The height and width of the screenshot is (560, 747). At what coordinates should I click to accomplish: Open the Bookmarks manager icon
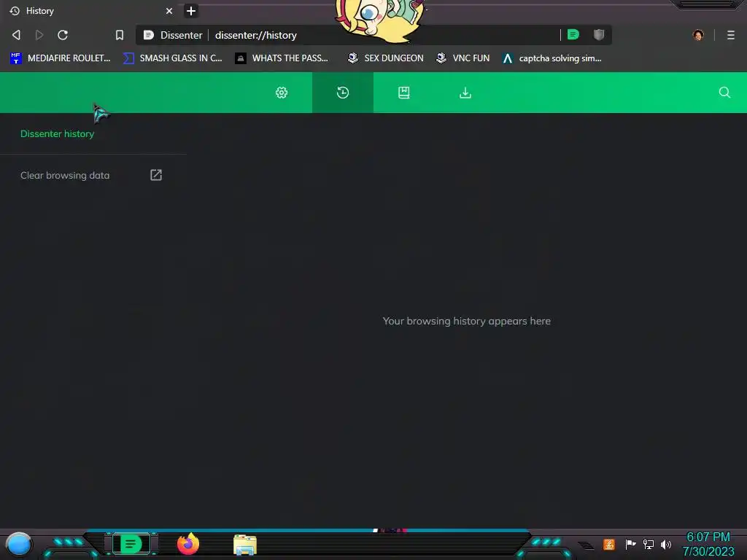point(404,93)
